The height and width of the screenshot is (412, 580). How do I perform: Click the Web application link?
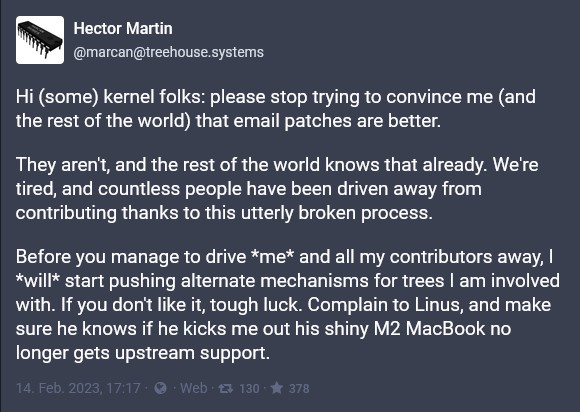pyautogui.click(x=193, y=388)
